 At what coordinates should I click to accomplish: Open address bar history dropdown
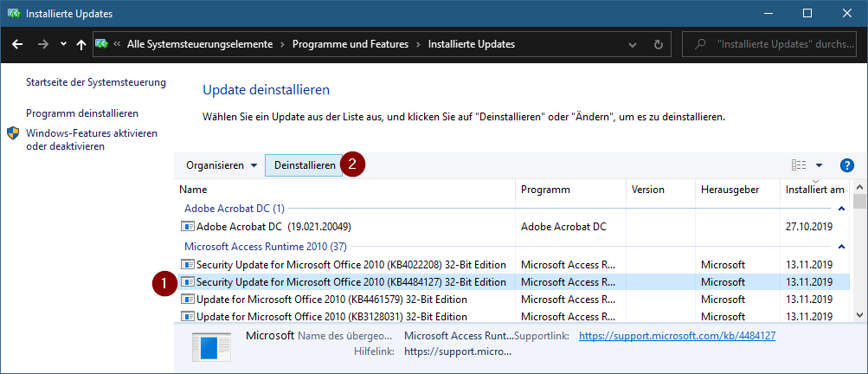point(633,45)
